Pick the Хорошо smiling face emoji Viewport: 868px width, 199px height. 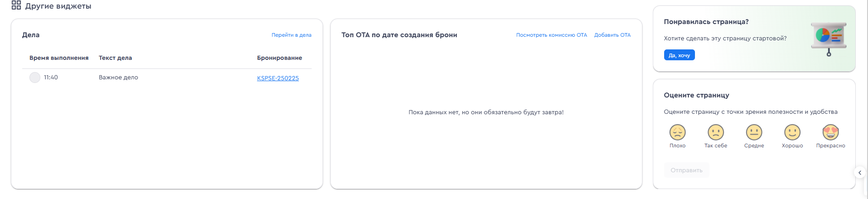pyautogui.click(x=792, y=132)
